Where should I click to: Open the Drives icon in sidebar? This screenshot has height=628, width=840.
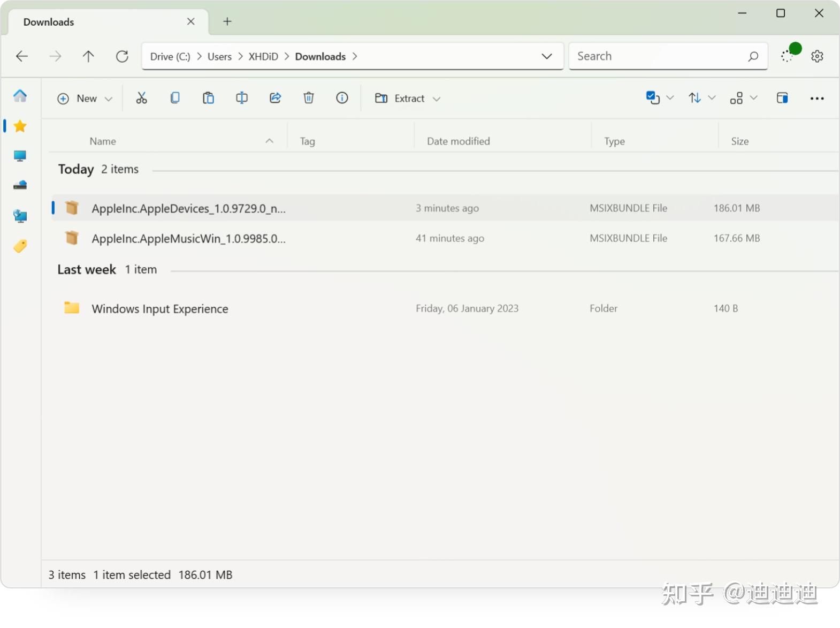click(x=20, y=185)
